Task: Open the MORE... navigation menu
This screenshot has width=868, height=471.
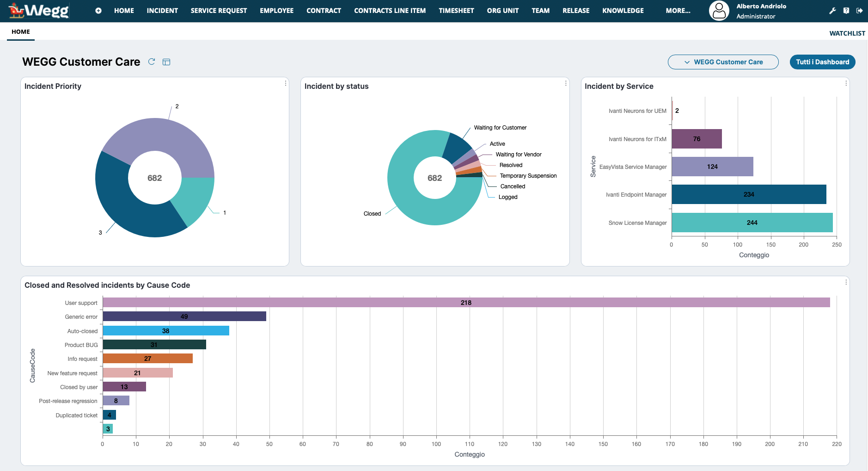Action: [678, 11]
